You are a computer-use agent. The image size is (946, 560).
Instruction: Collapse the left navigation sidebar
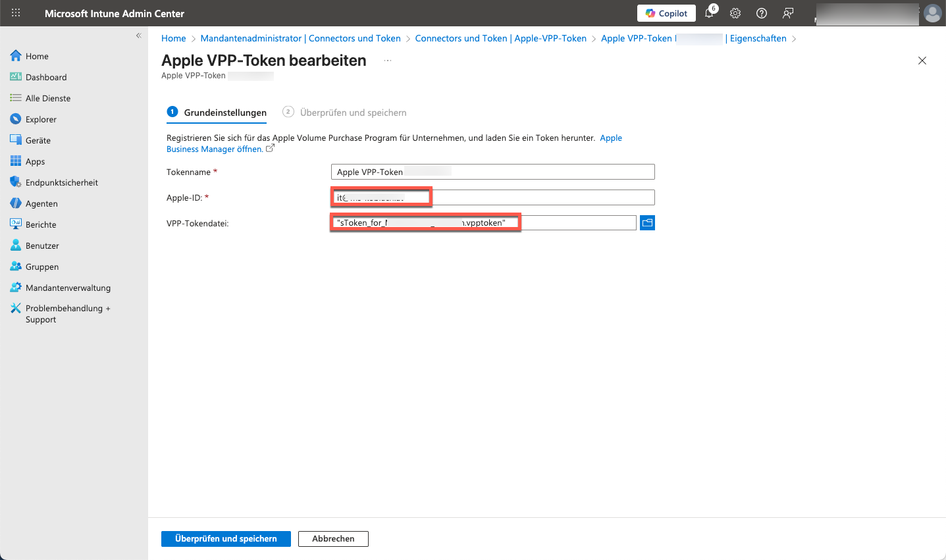pos(138,36)
